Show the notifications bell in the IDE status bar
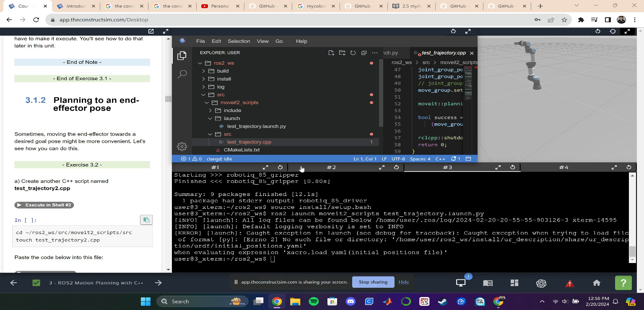Screen dimensions: 644x310 click(456, 159)
